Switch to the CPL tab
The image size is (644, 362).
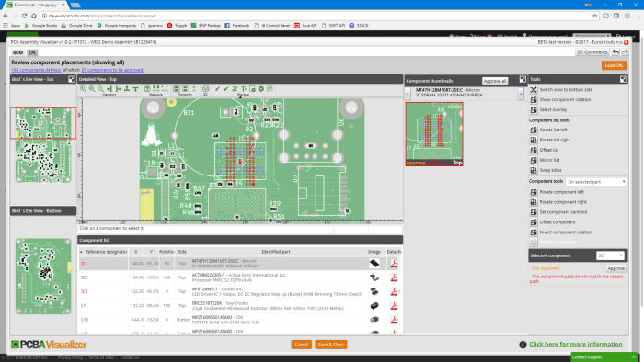32,53
